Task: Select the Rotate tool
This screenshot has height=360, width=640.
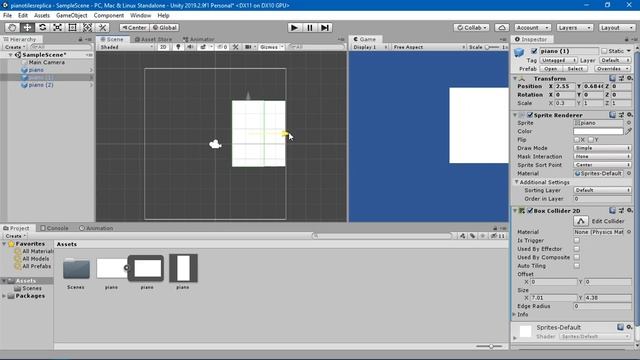Action: (x=42, y=27)
